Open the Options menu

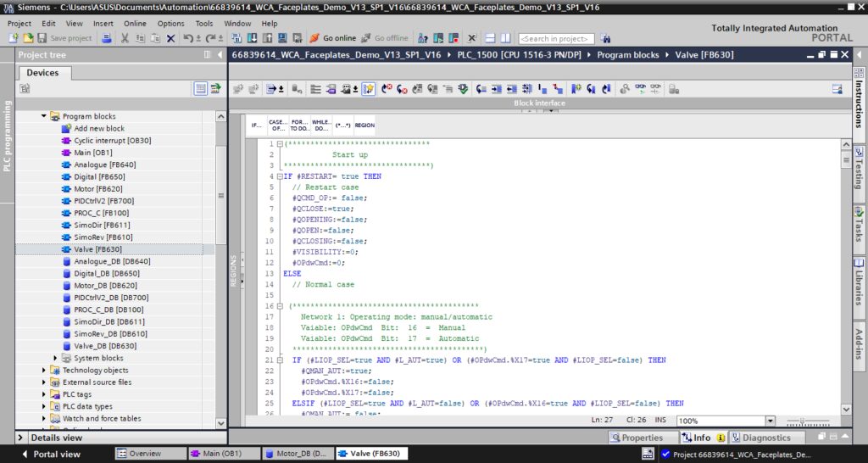[x=170, y=23]
